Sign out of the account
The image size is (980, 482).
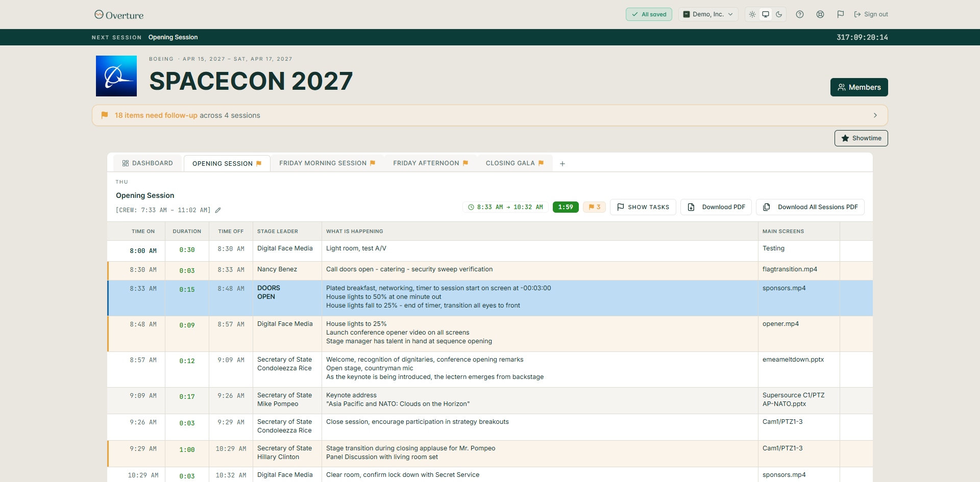[x=871, y=14]
